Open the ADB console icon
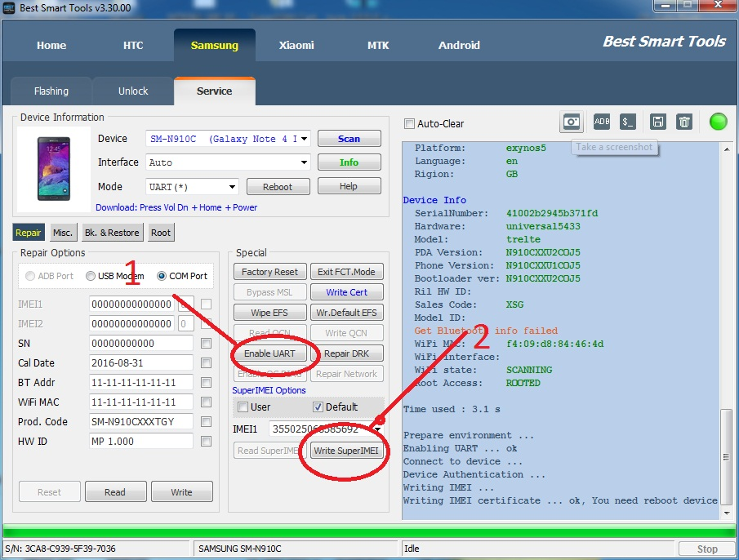Screen dimensions: 739x560 601,122
